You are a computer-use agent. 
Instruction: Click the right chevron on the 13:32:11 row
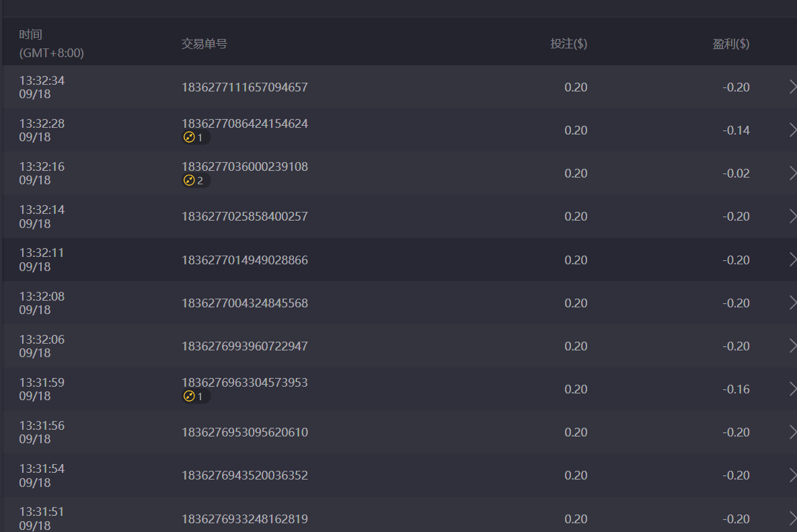coord(792,260)
